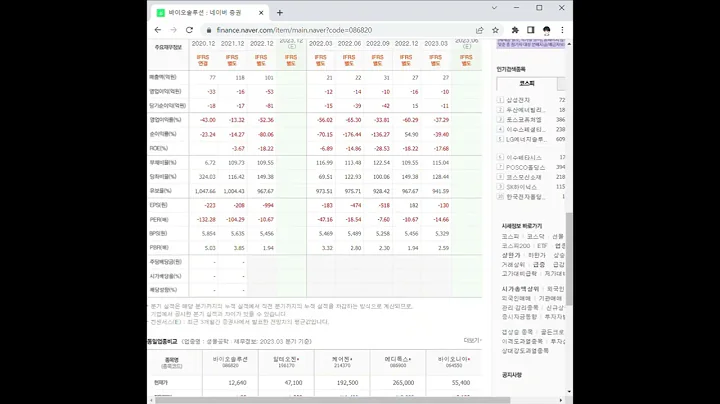Open the Extensions puzzle icon
Viewport: 720px width, 404px height.
[x=515, y=30]
